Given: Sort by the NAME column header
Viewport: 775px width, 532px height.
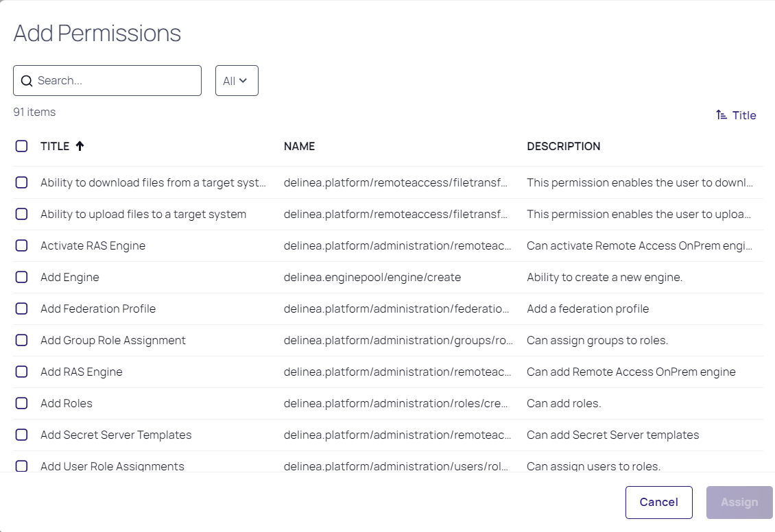Looking at the screenshot, I should point(300,145).
